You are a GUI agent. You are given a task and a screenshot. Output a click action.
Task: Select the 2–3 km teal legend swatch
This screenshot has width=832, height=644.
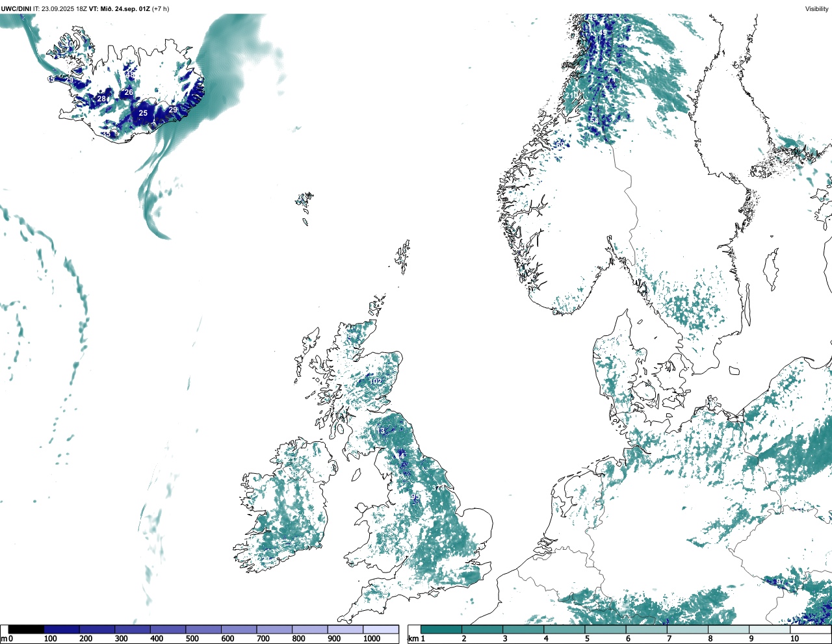pos(482,630)
